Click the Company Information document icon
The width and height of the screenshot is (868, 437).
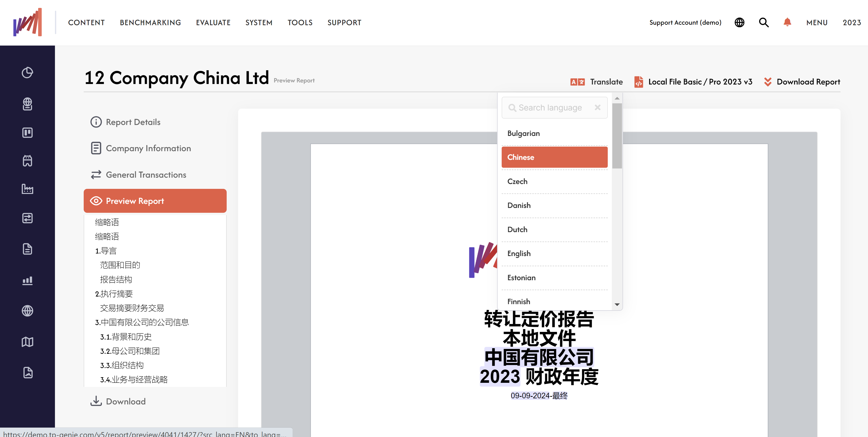(96, 148)
